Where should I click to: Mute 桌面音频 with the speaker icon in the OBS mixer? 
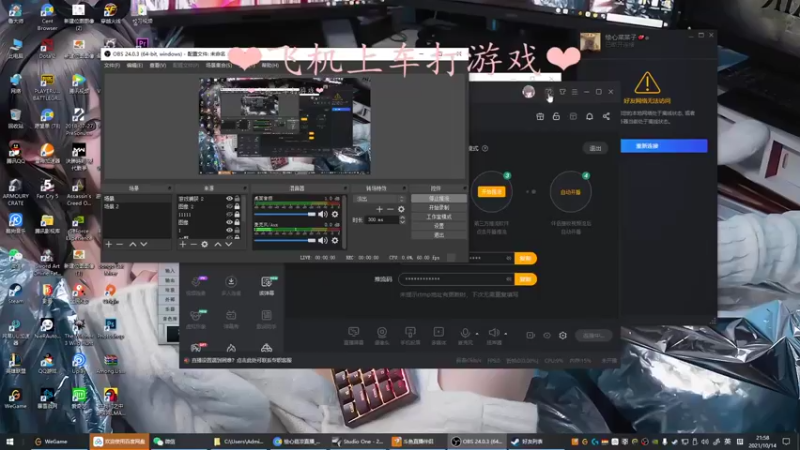[x=323, y=214]
